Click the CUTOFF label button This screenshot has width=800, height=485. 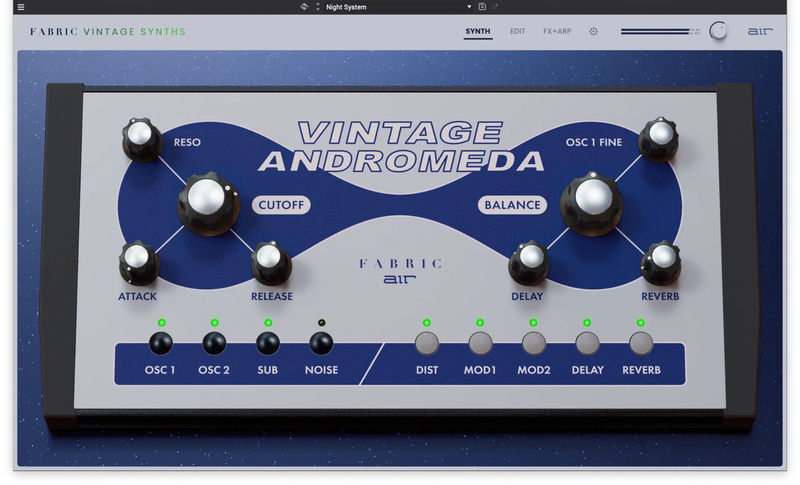tap(281, 205)
